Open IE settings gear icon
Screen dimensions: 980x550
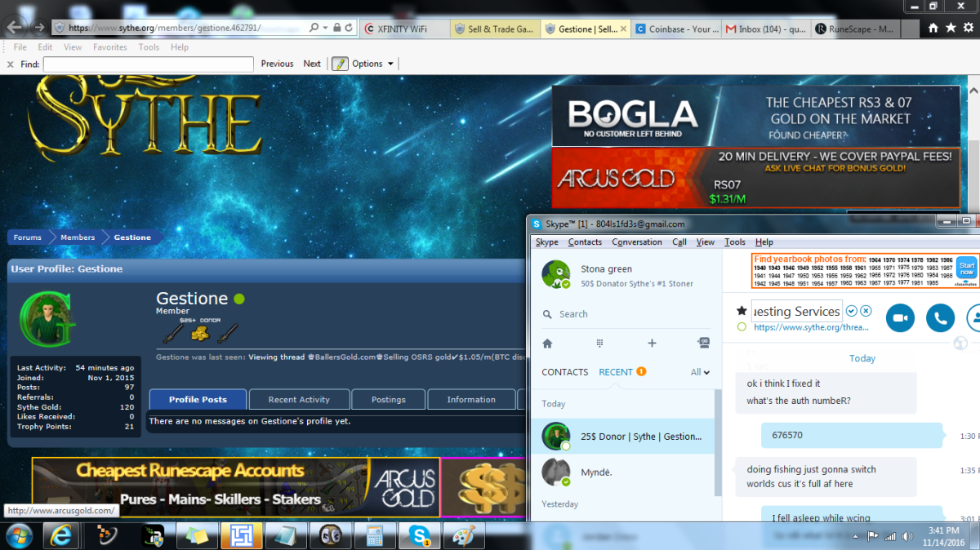[967, 28]
